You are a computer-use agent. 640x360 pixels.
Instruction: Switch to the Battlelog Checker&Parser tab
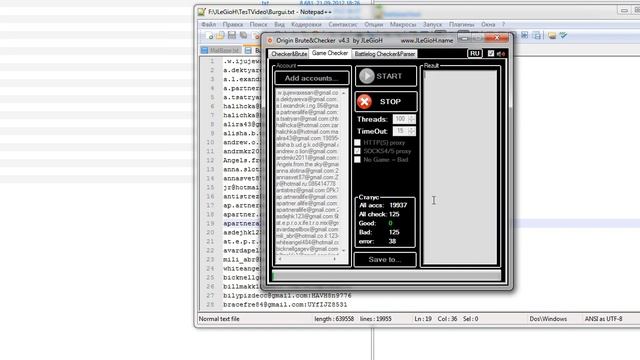pos(384,54)
